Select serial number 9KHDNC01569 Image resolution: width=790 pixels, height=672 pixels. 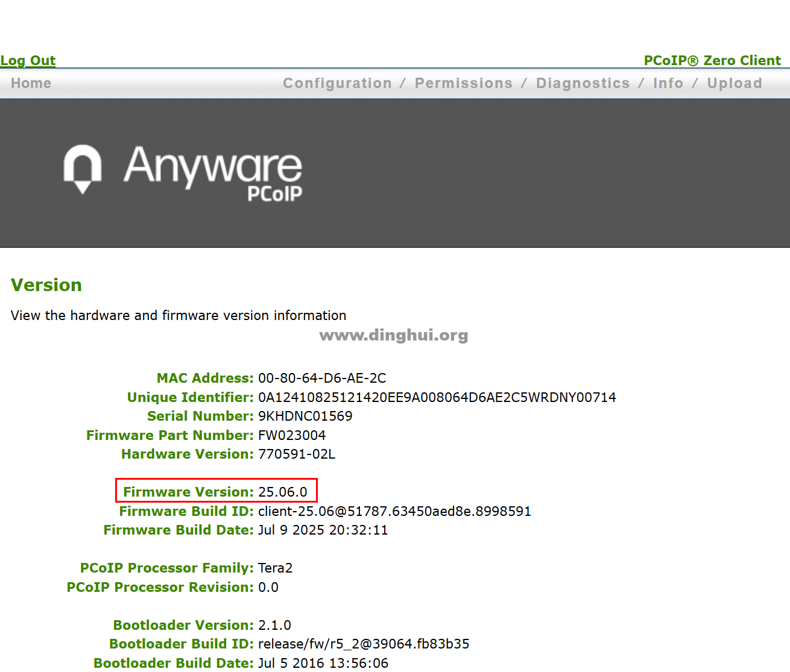pyautogui.click(x=305, y=416)
